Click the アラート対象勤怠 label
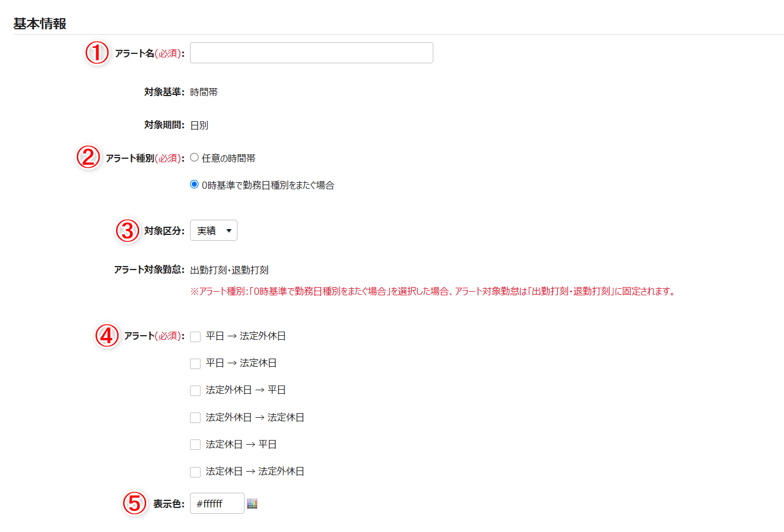 click(149, 270)
